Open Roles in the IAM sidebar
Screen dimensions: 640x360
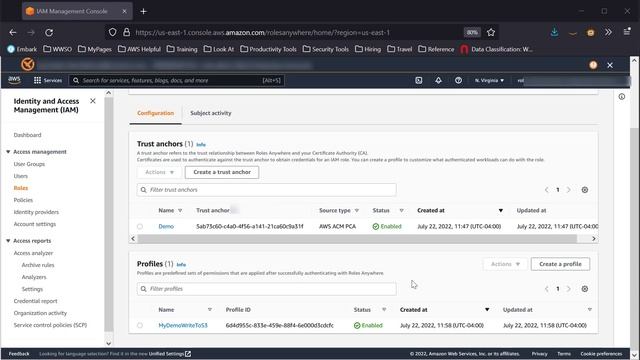(21, 188)
